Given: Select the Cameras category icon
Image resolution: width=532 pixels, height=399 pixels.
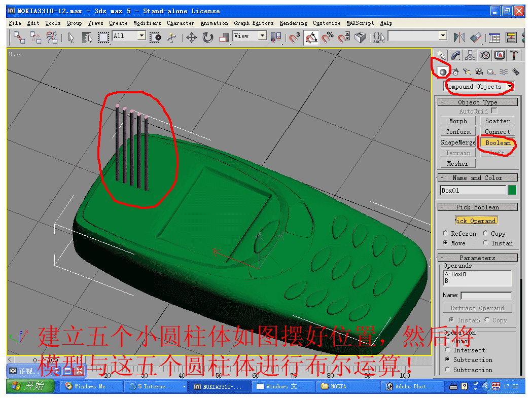Looking at the screenshot, I should [x=479, y=72].
